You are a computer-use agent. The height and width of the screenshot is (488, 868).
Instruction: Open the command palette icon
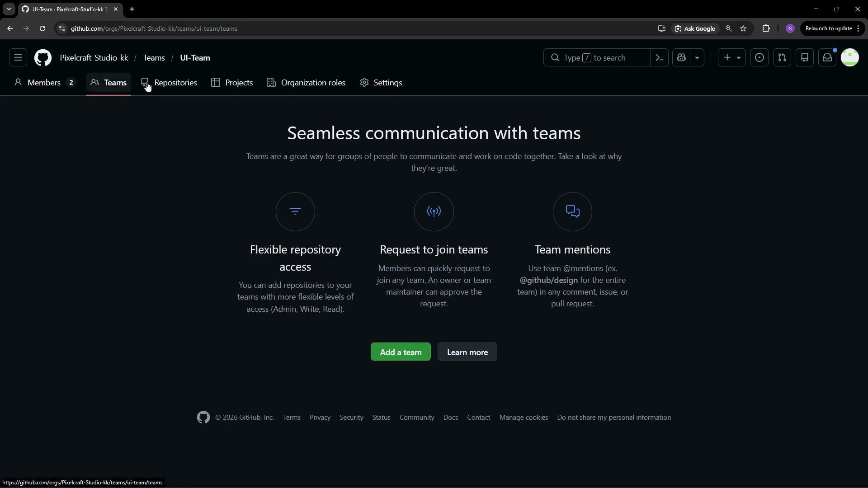click(x=660, y=58)
